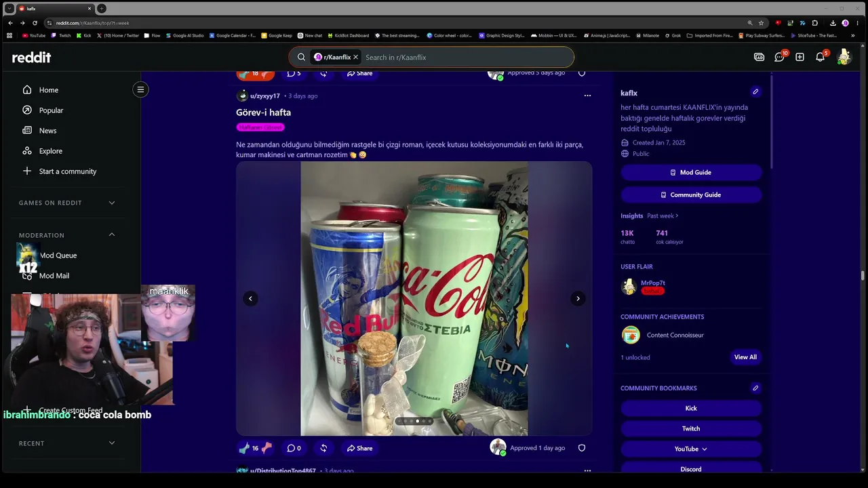
Task: Open comments on the Görev-i hafta post
Action: point(294,448)
